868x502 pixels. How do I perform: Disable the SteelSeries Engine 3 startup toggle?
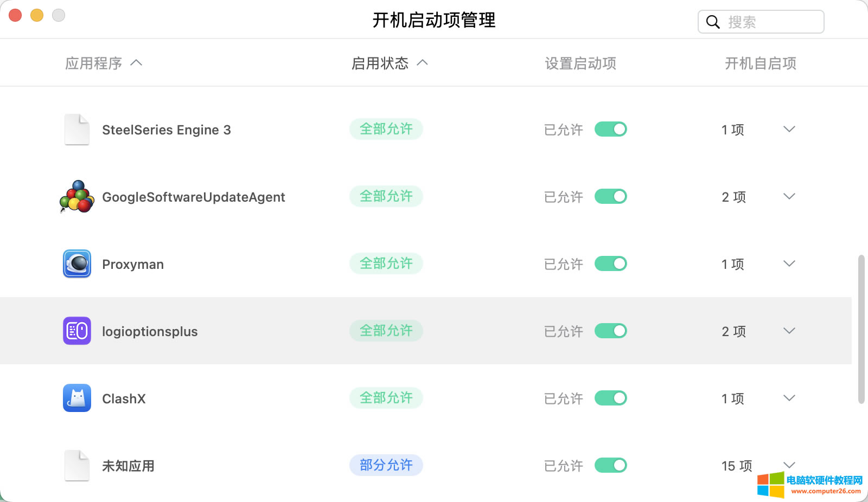pos(610,130)
